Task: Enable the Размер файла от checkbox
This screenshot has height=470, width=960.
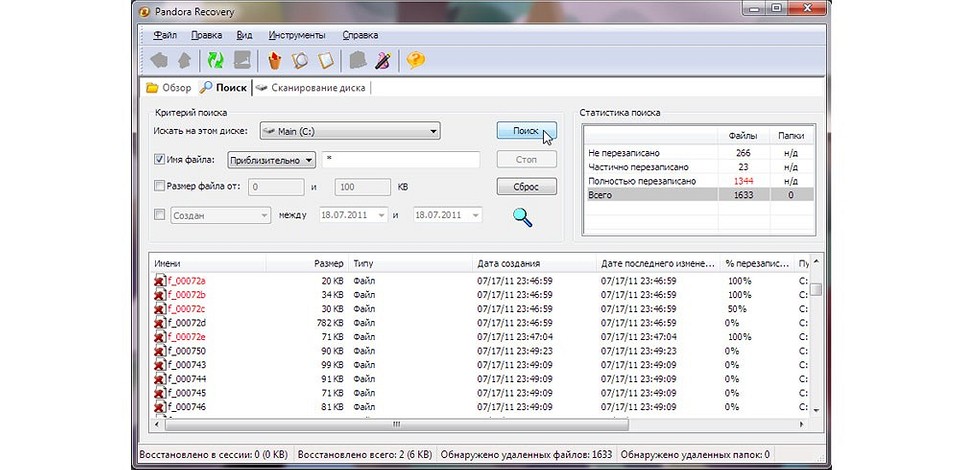Action: [160, 186]
